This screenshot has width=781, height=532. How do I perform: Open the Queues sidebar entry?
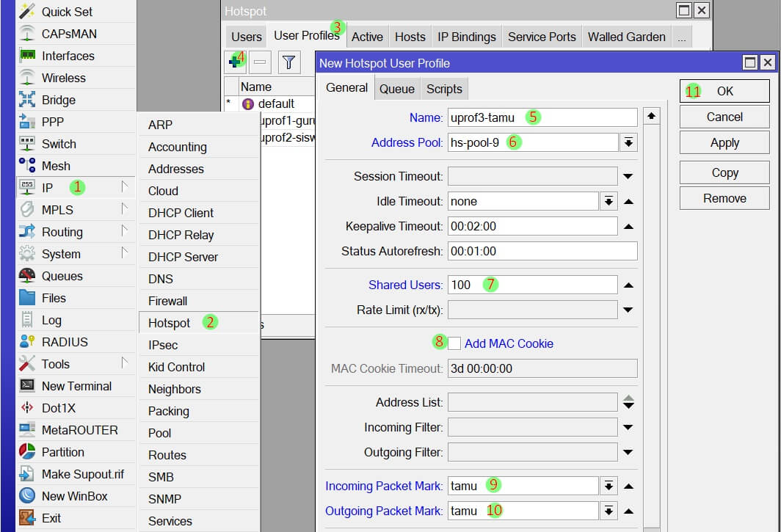click(62, 276)
